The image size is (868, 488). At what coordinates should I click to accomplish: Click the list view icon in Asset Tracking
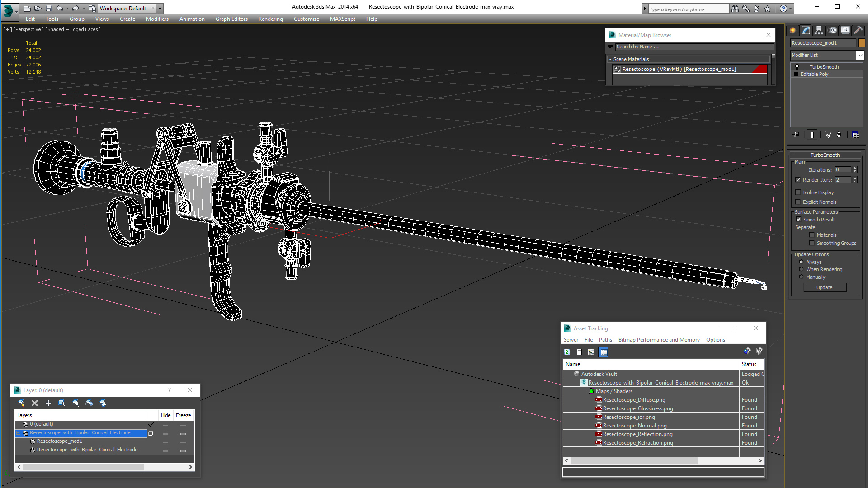tap(579, 352)
